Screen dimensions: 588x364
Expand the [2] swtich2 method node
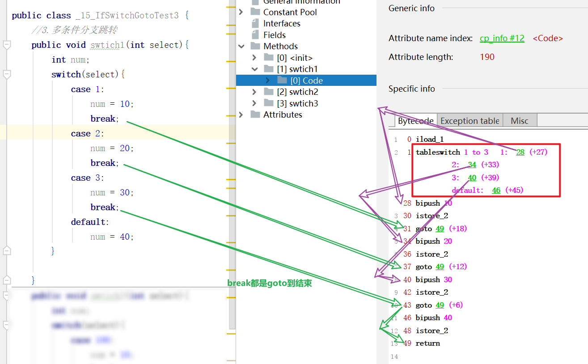click(254, 92)
